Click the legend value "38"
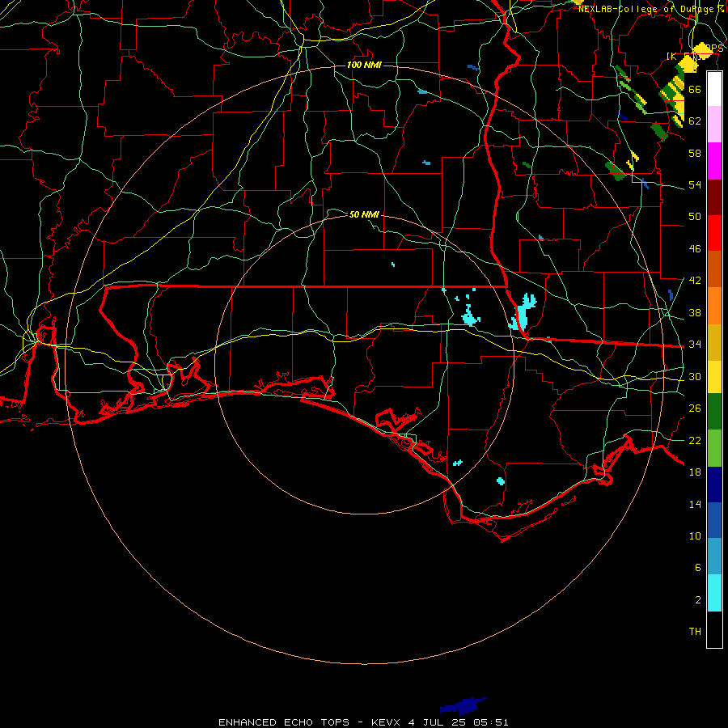728x728 pixels. [x=695, y=312]
